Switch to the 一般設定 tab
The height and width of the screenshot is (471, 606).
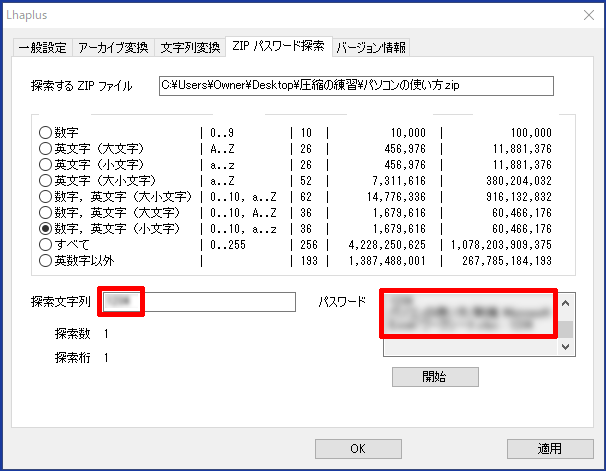tap(43, 48)
